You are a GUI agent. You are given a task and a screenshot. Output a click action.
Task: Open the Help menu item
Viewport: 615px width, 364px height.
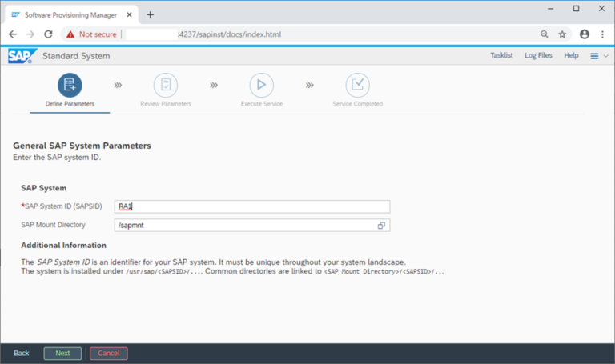pos(571,56)
